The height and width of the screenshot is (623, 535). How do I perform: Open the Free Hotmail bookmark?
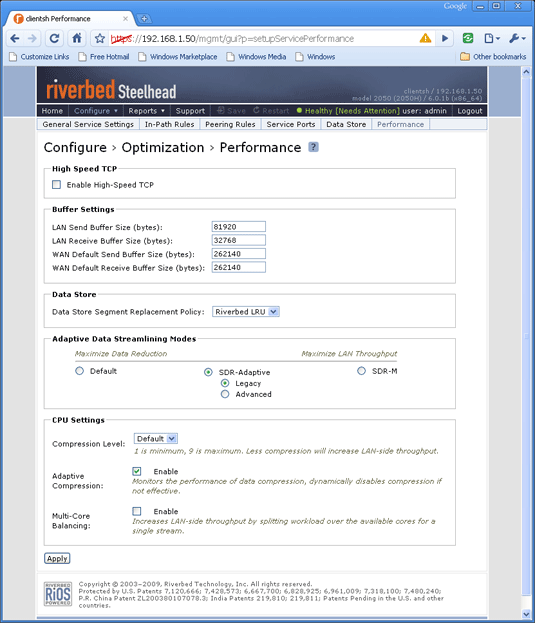pyautogui.click(x=104, y=57)
